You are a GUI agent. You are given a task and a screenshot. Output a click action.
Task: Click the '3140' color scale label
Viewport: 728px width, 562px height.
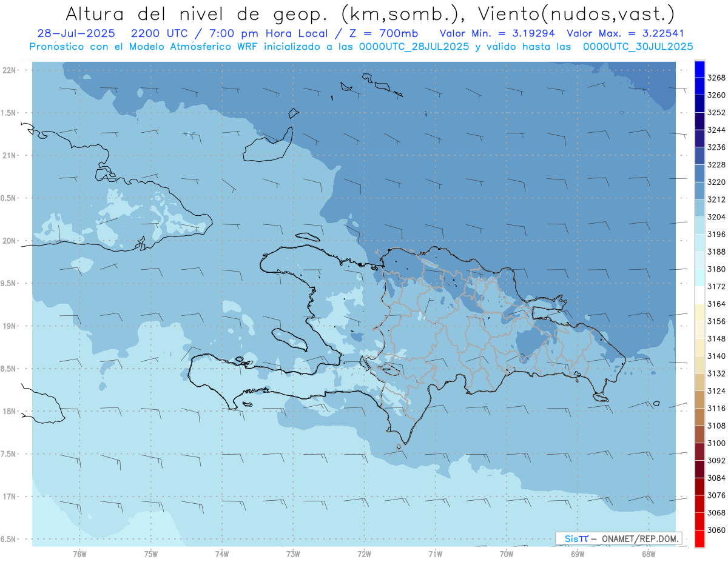[716, 356]
